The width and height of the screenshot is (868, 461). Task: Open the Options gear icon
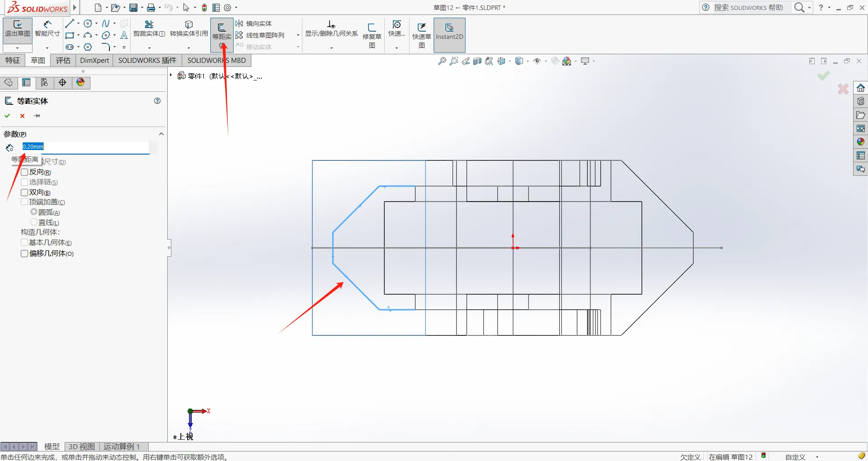point(227,8)
